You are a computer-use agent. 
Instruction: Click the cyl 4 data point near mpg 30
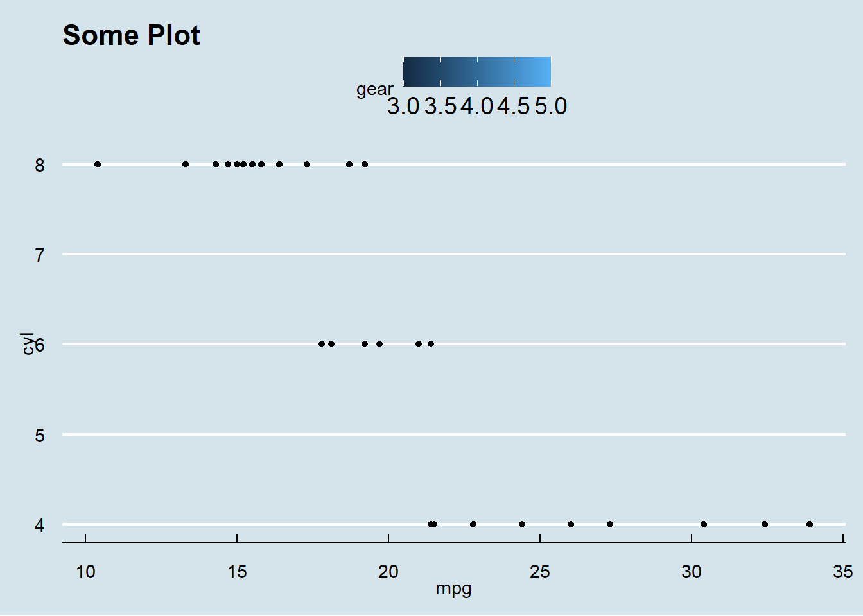pos(704,524)
